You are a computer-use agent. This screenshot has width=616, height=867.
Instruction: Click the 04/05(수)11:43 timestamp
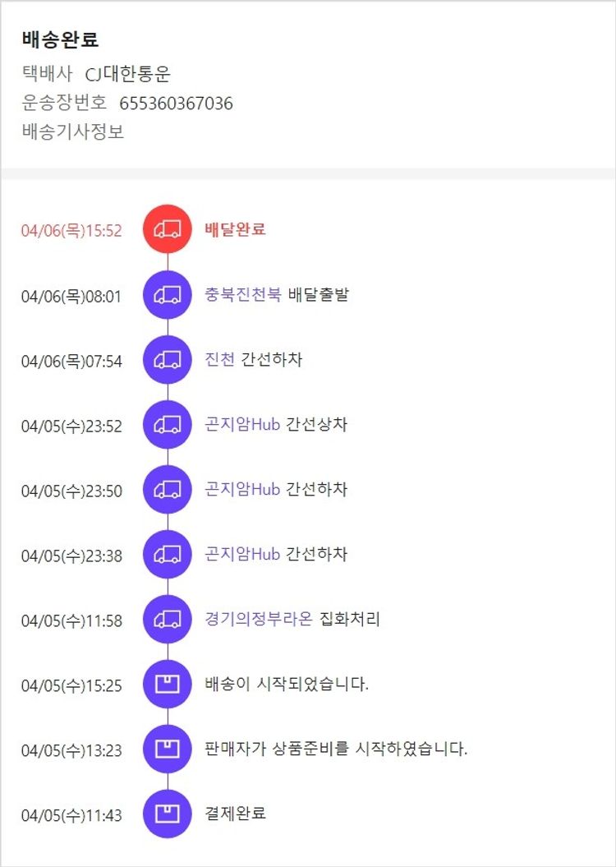tap(71, 815)
